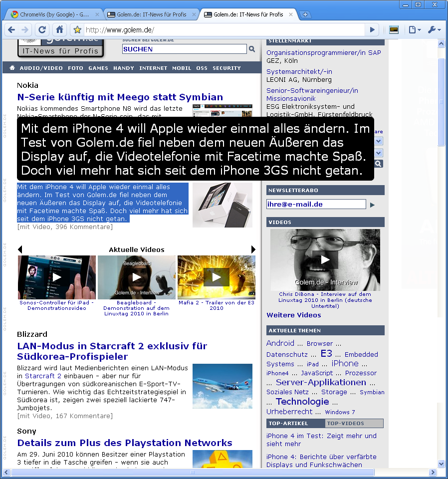Click the magnifier icon beside SUCHEN field

pos(252,49)
